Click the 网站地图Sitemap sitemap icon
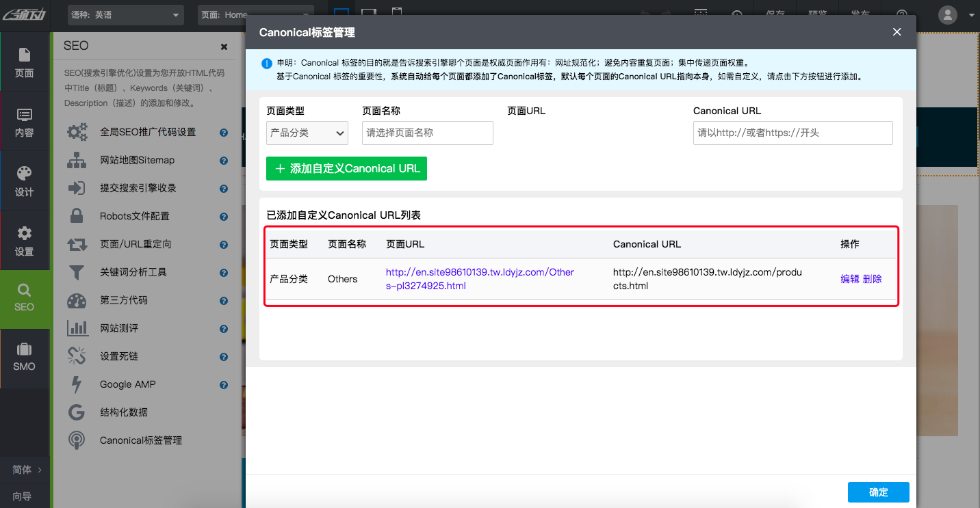 coord(76,159)
